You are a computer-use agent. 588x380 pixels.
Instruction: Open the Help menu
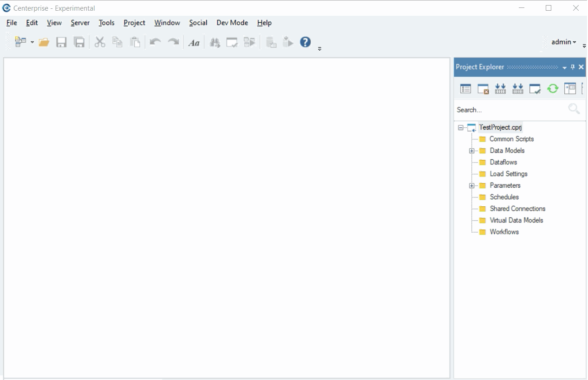[x=264, y=23]
